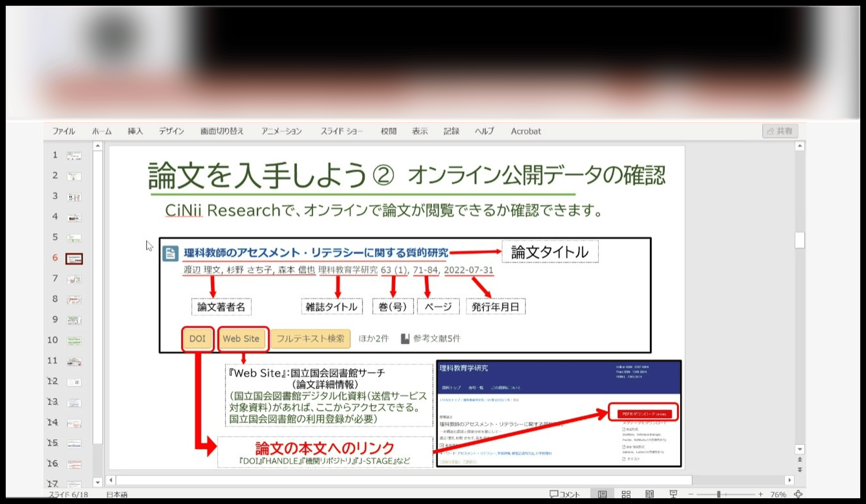Jump to previous slide double-arrow button
The width and height of the screenshot is (866, 504).
(x=800, y=459)
